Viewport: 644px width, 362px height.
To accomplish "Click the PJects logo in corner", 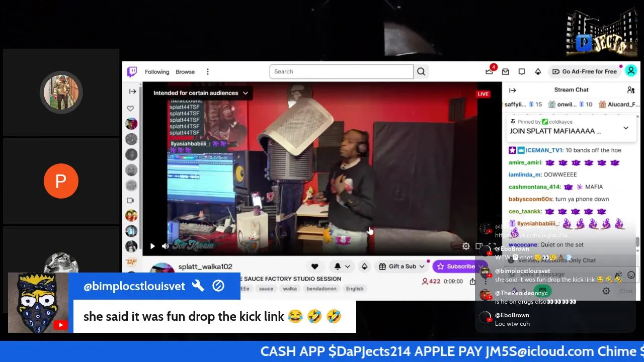I will (x=602, y=32).
